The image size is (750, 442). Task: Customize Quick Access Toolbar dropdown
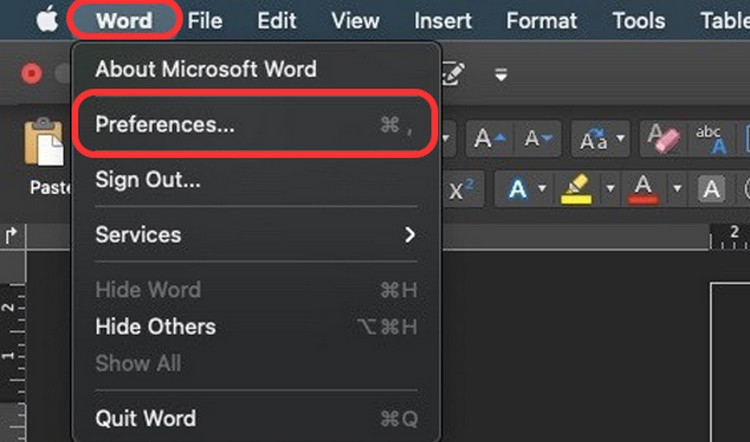(501, 75)
